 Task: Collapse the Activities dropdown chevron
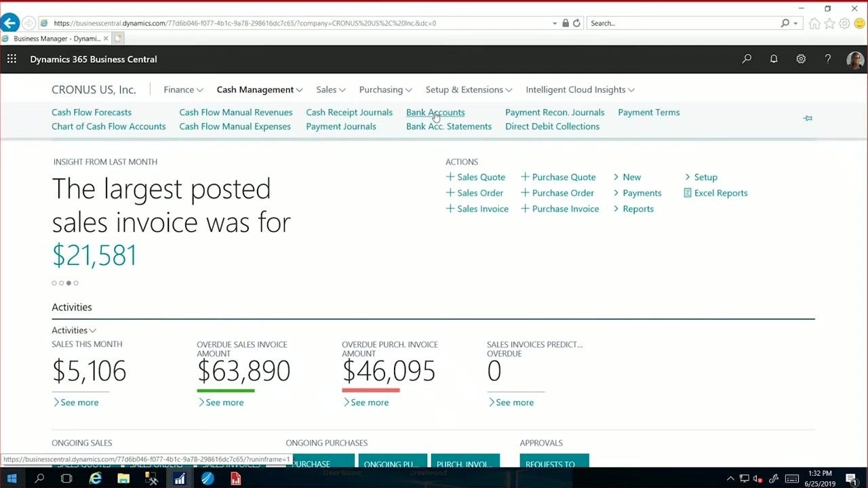pos(92,331)
